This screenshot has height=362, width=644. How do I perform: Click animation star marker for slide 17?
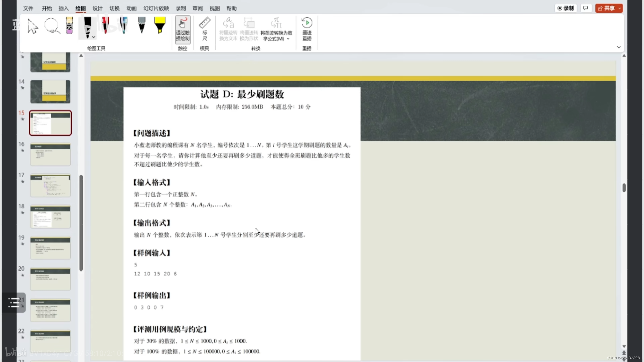(23, 182)
